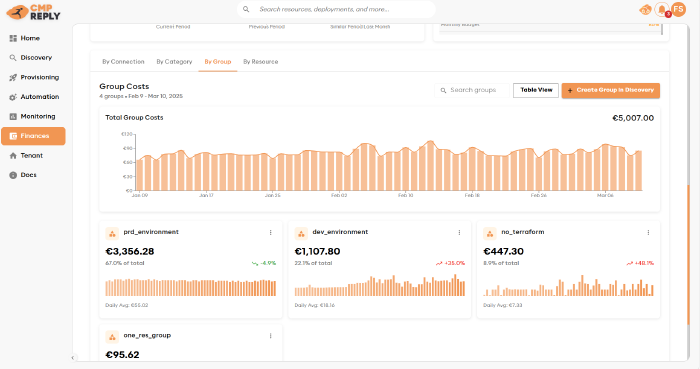The width and height of the screenshot is (700, 369).
Task: Click the cloud status icon beside notifications
Action: click(645, 10)
